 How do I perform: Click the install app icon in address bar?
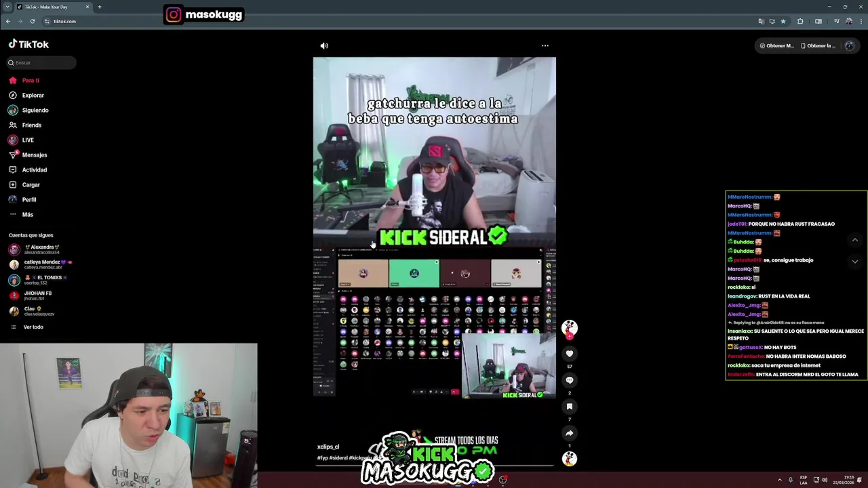click(x=772, y=21)
